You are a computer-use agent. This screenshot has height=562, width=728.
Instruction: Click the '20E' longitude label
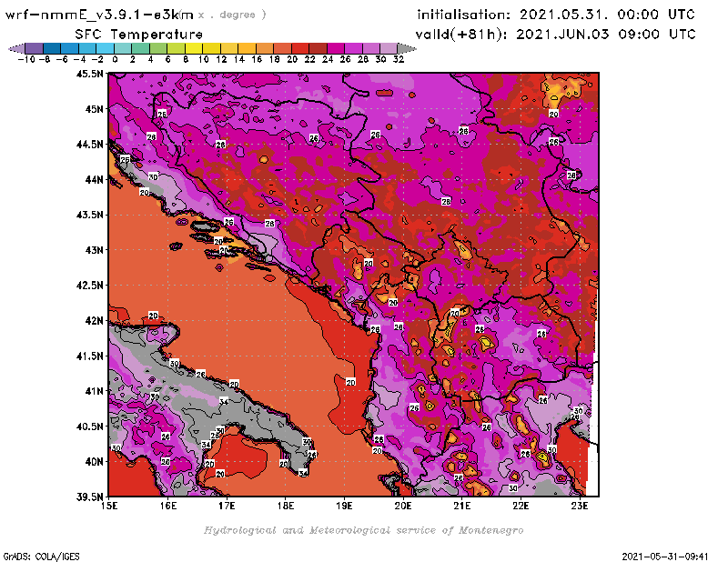403,506
